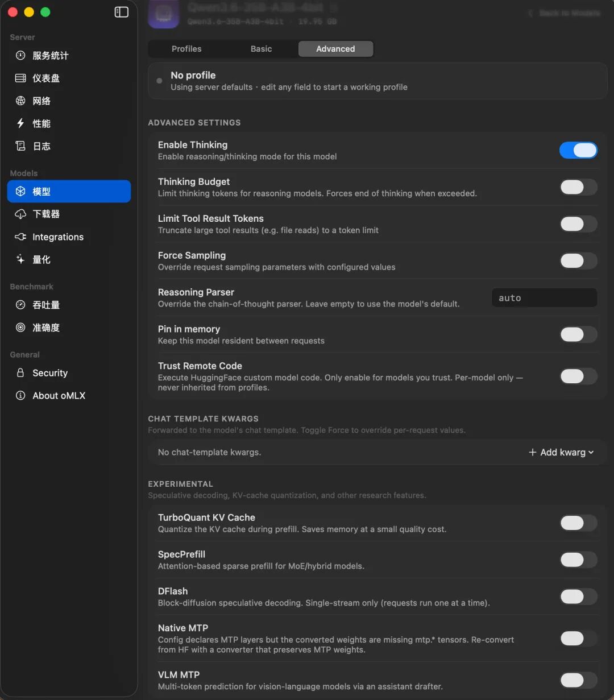The width and height of the screenshot is (614, 700).
Task: Go to 仪表盘 sidebar item
Action: coord(69,78)
